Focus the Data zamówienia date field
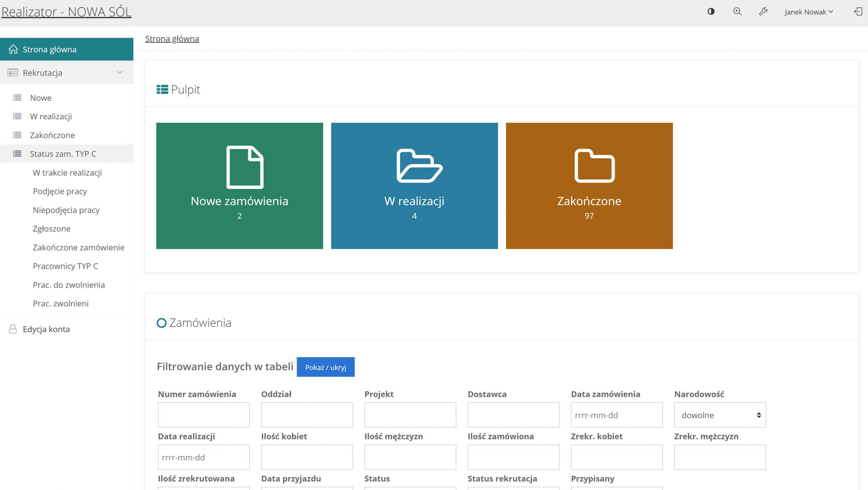Viewport: 868px width, 490px height. tap(616, 415)
